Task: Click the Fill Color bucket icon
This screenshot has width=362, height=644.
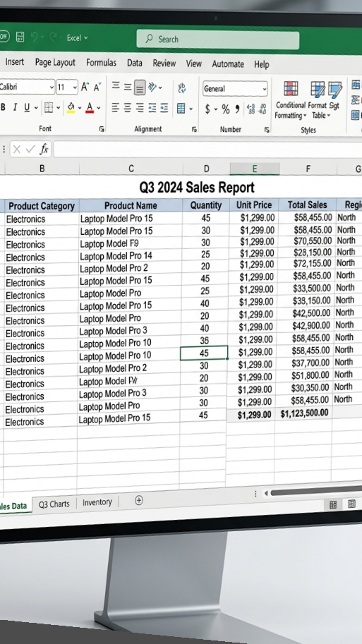Action: pos(71,108)
